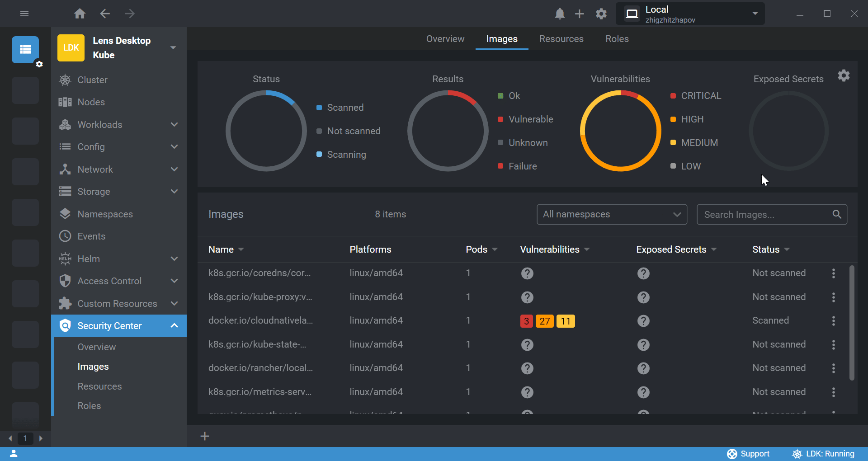Click the Events sidebar icon
Viewport: 868px width, 461px height.
(x=65, y=236)
